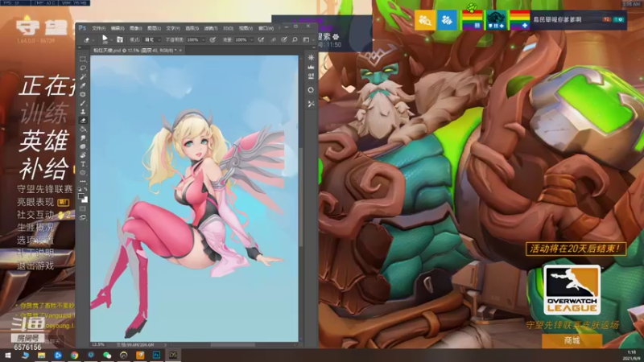Image resolution: width=644 pixels, height=362 pixels.
Task: Toggle airbrush build-up mode
Action: tap(261, 39)
